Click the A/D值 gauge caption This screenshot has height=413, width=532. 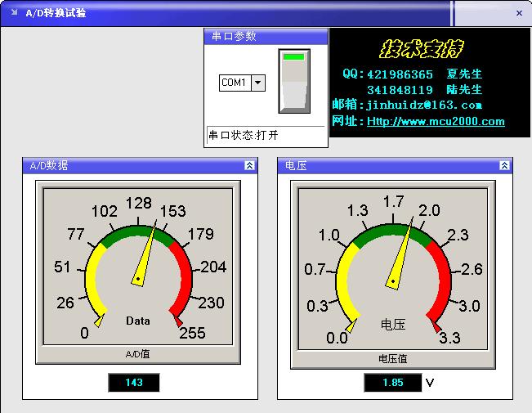[137, 354]
